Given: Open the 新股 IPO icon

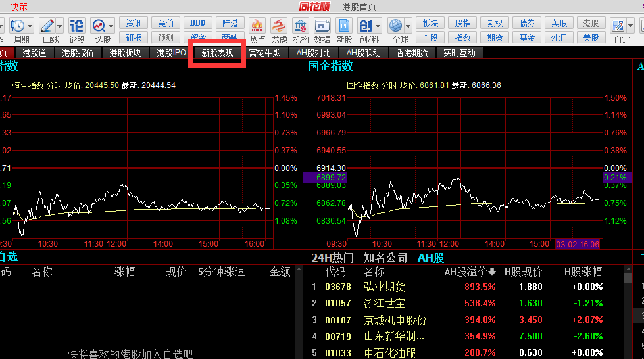Looking at the screenshot, I should (x=344, y=26).
